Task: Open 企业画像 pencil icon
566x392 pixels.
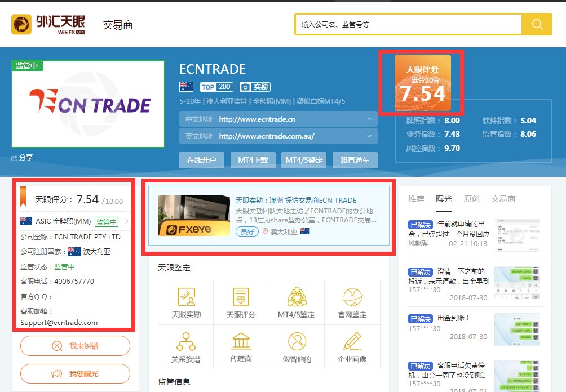Action: point(352,341)
